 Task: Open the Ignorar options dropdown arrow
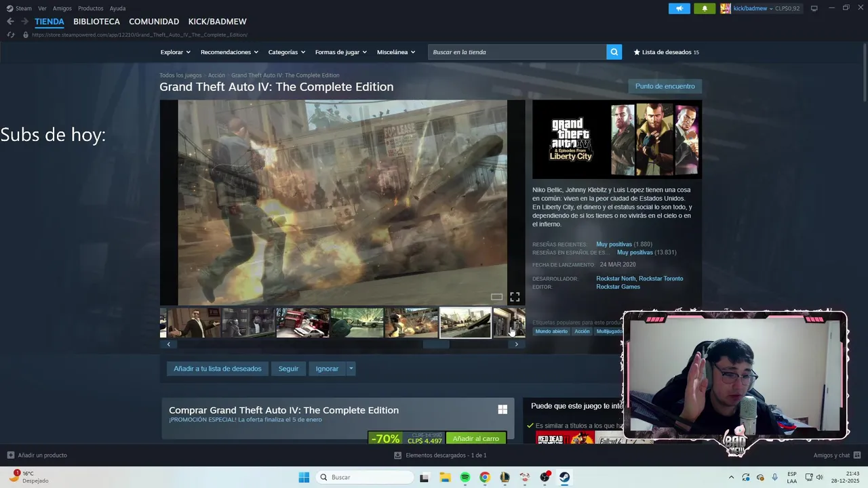351,369
